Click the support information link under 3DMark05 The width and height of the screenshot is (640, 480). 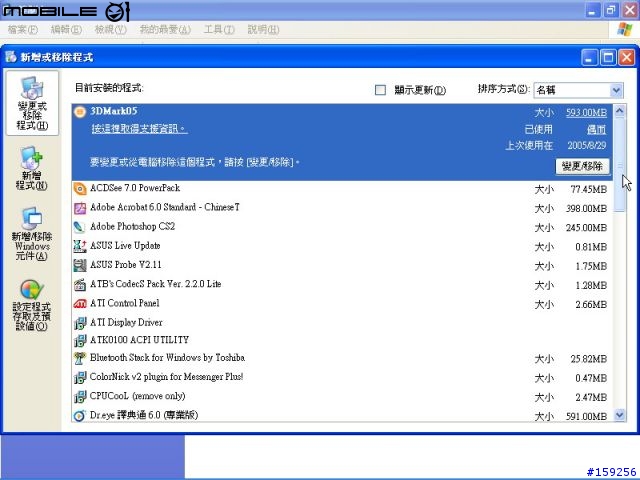click(x=139, y=129)
